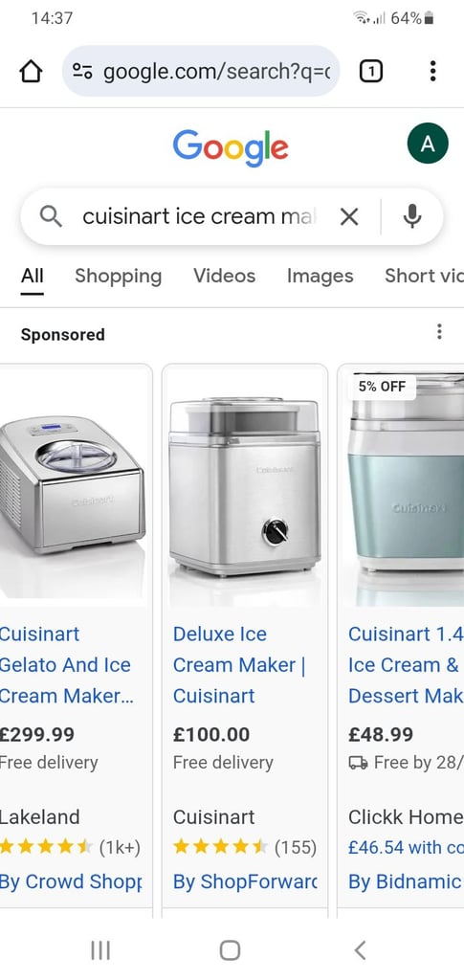This screenshot has width=464, height=980.
Task: Tap the site info icon in address bar
Action: coord(82,71)
